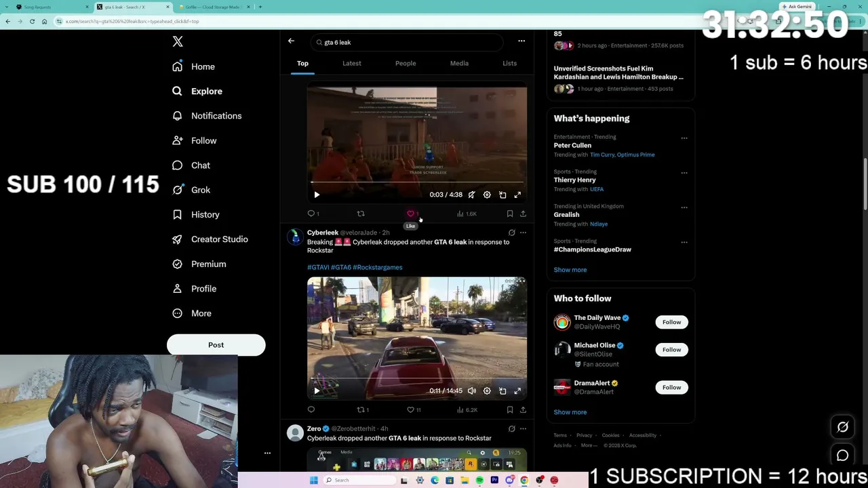
Task: Open the more options menu on Zero's post
Action: tap(523, 428)
